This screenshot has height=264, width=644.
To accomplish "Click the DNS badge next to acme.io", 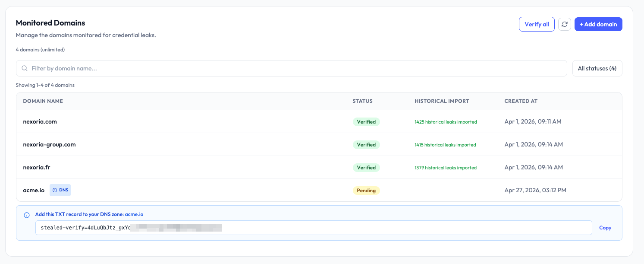I will (x=60, y=190).
